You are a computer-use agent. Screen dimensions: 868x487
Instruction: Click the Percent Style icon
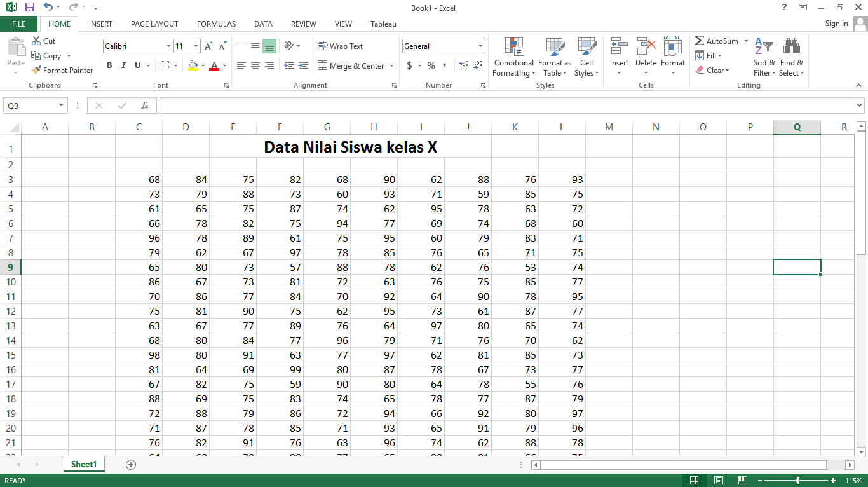[431, 65]
